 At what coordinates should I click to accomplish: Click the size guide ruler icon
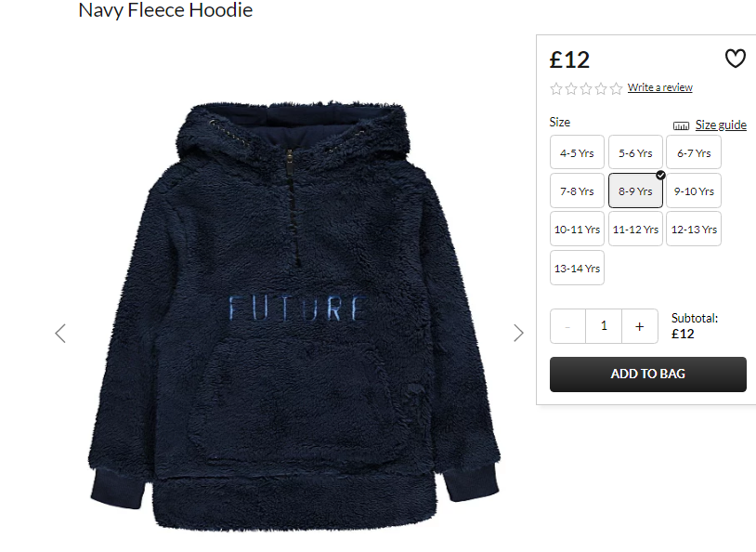[681, 126]
